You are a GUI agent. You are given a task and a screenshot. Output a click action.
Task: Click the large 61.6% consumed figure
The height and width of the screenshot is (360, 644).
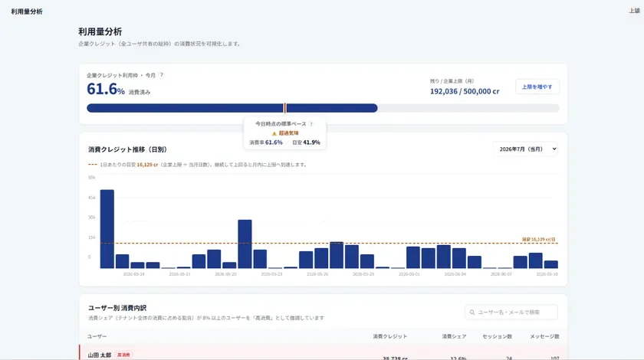pos(106,89)
